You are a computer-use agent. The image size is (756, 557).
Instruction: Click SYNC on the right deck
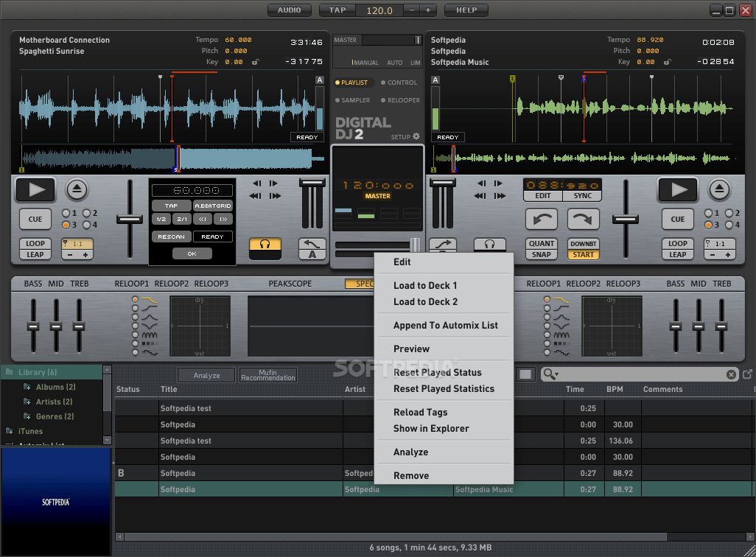(x=582, y=196)
